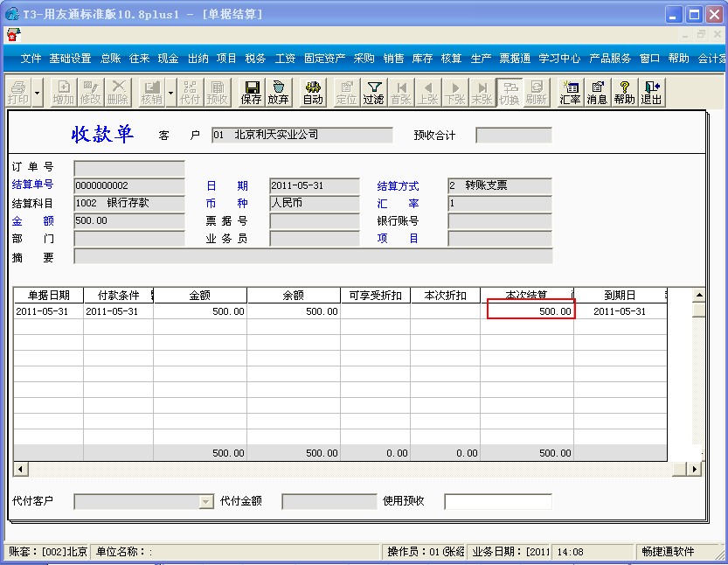
Task: Open the 销售 menu
Action: click(x=393, y=58)
